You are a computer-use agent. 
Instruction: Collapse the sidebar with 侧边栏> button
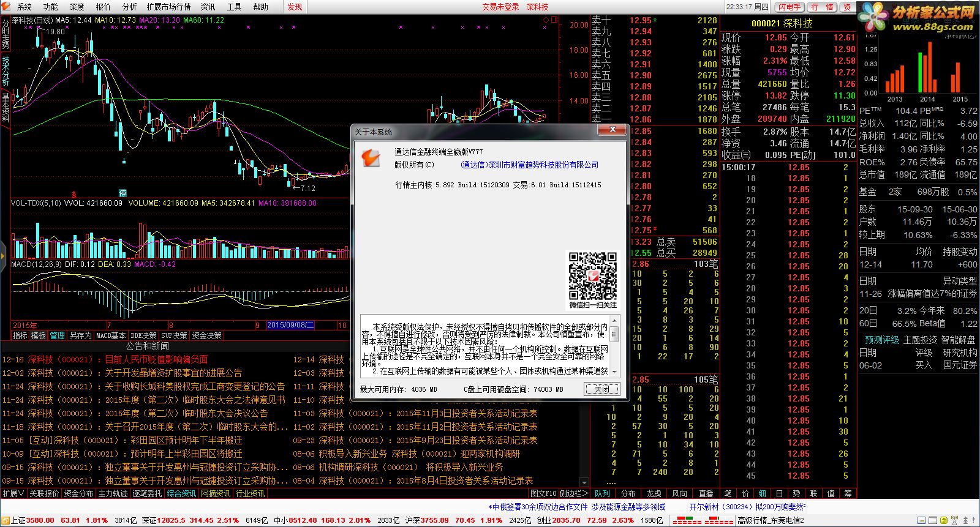pyautogui.click(x=574, y=493)
